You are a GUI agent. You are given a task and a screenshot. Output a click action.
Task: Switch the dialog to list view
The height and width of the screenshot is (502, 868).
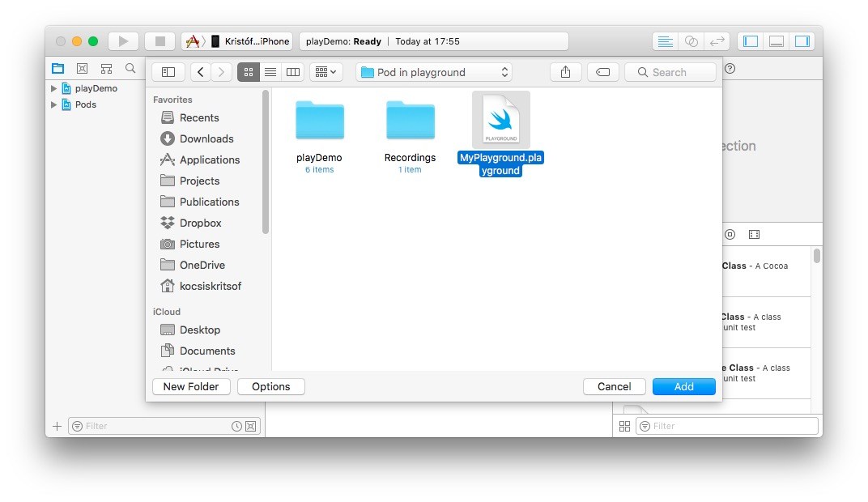click(270, 72)
